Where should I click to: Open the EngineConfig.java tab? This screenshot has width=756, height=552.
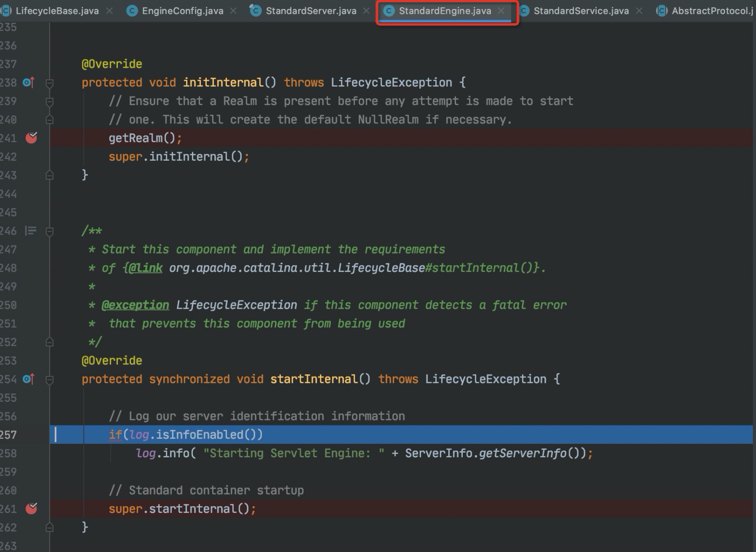pos(182,11)
